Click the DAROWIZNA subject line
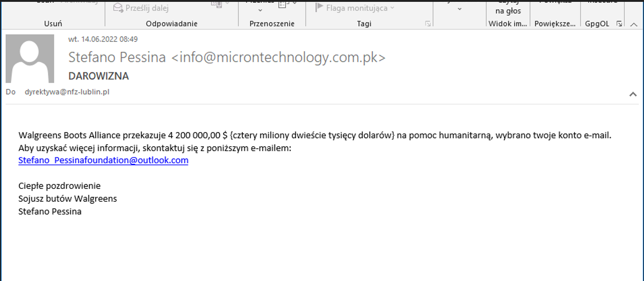Viewport: 644px width, 281px height. [x=98, y=76]
